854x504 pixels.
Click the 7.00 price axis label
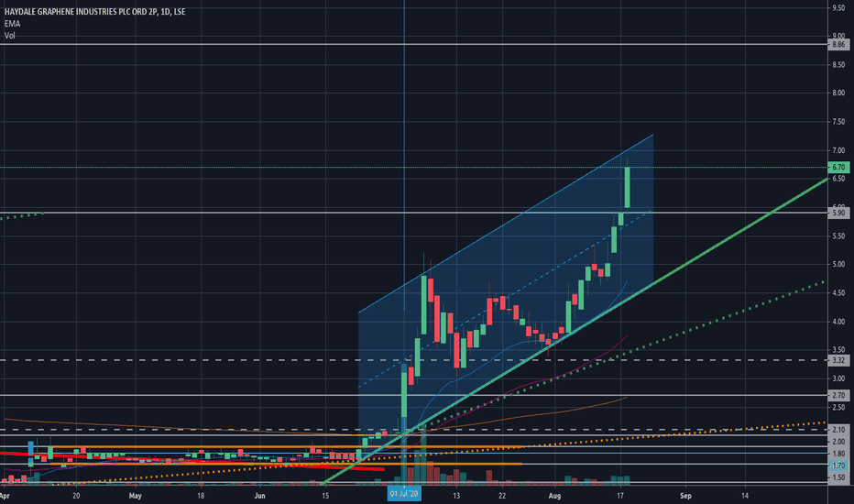click(x=838, y=150)
